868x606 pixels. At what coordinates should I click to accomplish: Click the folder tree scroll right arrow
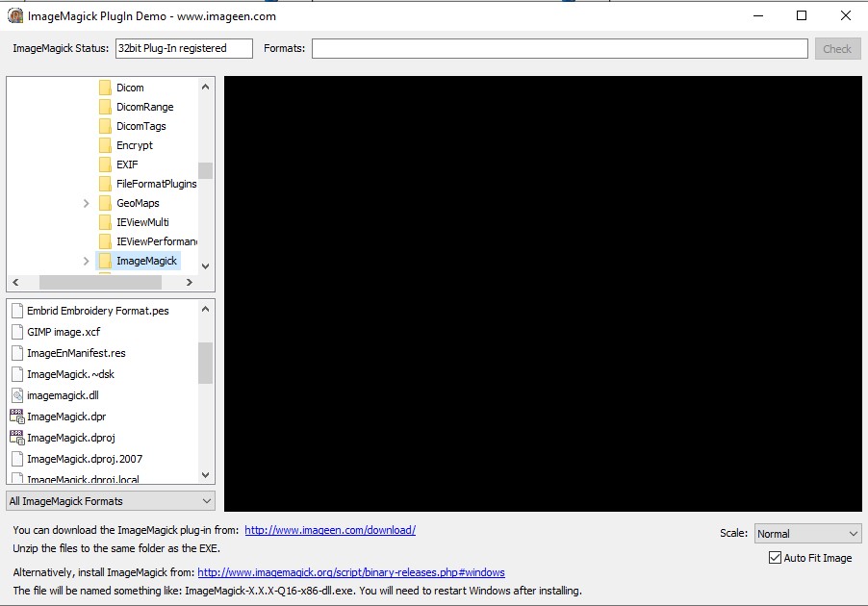pyautogui.click(x=190, y=282)
